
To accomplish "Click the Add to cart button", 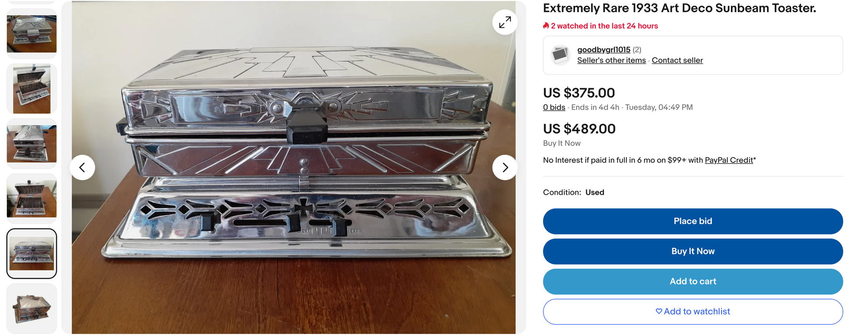I will (693, 282).
